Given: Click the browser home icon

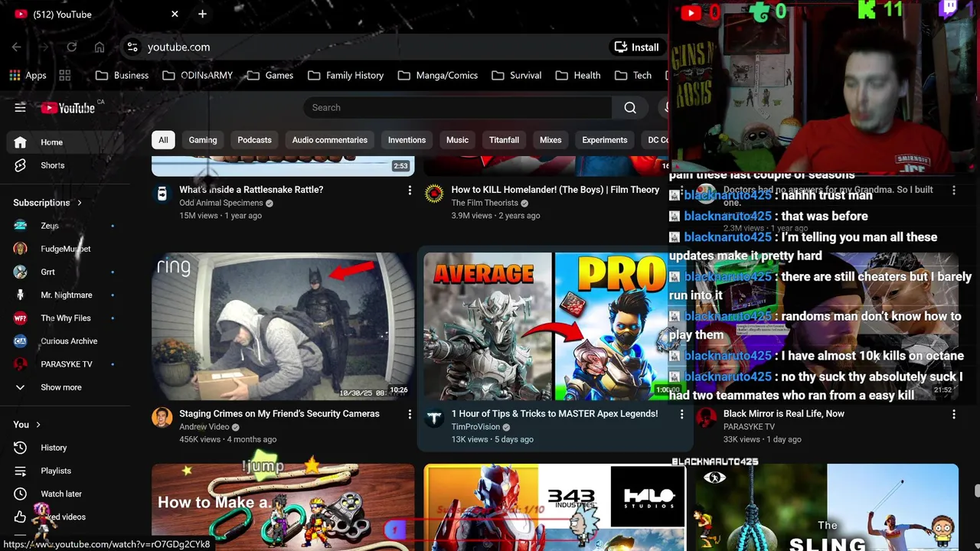Looking at the screenshot, I should (100, 47).
